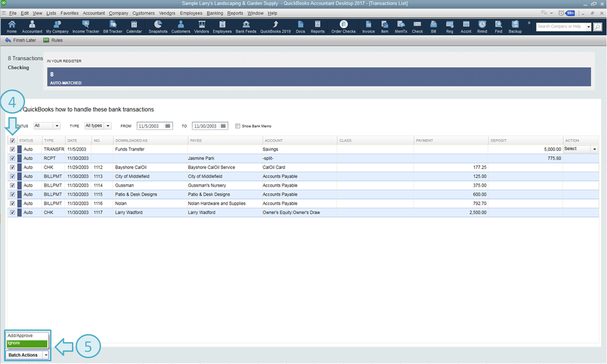The height and width of the screenshot is (364, 607).
Task: Open the Rules button
Action: (53, 40)
